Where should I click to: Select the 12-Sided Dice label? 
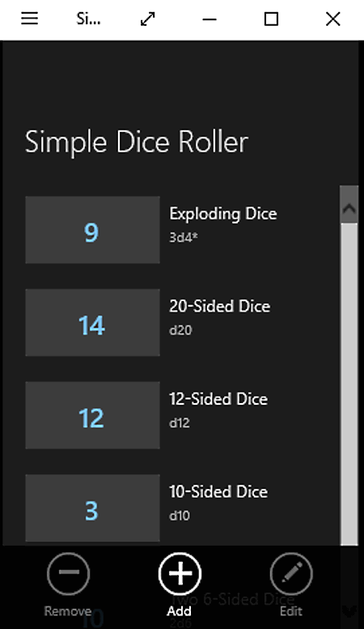tap(218, 399)
